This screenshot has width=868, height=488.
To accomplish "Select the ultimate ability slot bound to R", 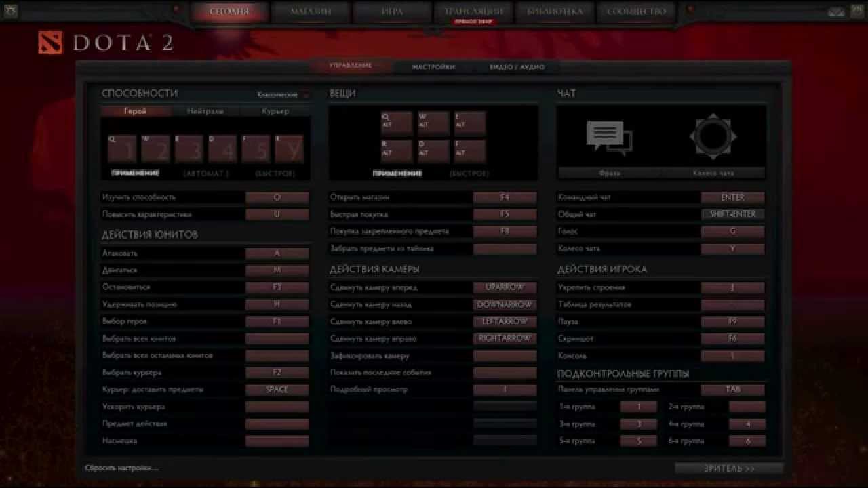I will 288,148.
